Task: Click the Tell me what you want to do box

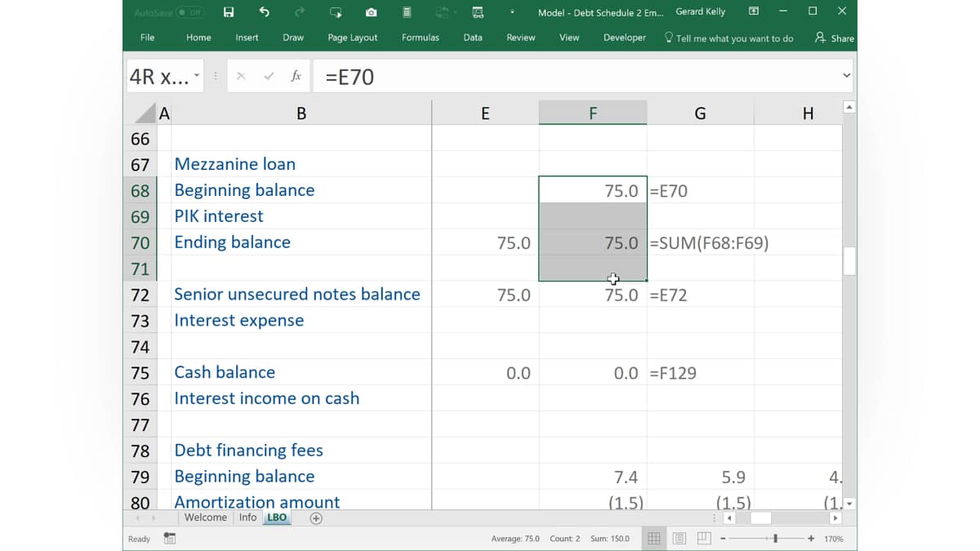Action: 729,38
